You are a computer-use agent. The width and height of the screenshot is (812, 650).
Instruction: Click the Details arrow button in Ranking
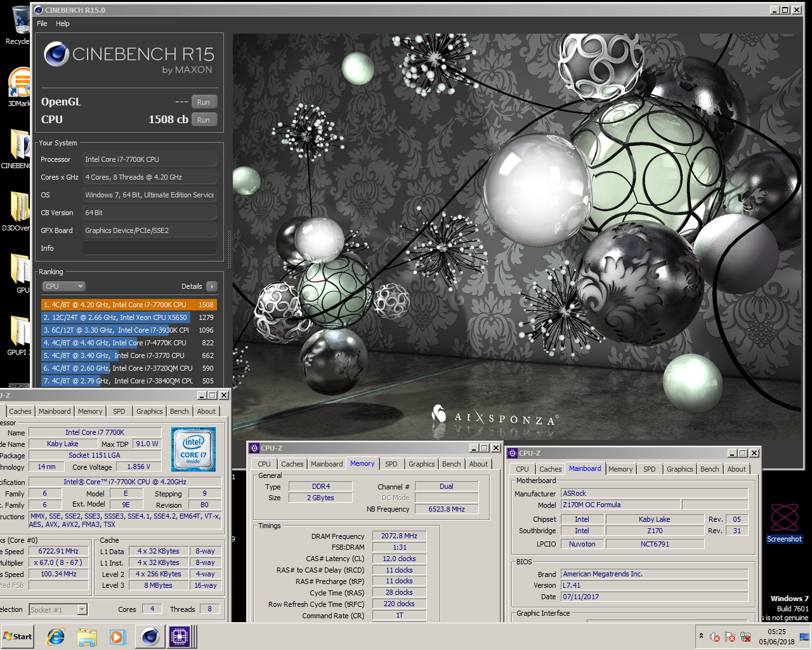click(x=212, y=286)
